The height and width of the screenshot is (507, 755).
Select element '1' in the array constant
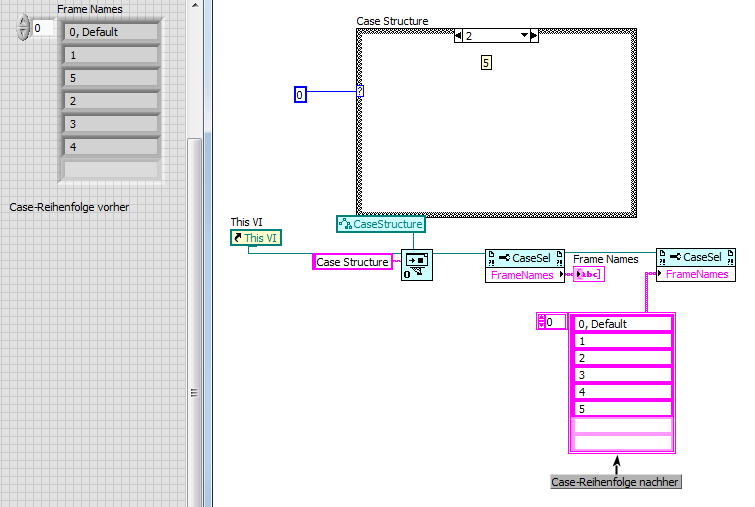pyautogui.click(x=623, y=341)
